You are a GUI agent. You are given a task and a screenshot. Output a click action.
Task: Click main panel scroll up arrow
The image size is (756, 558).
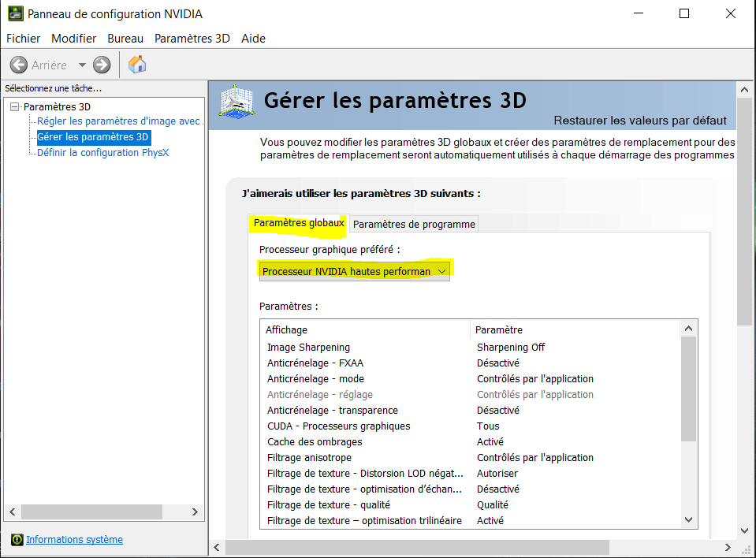744,90
